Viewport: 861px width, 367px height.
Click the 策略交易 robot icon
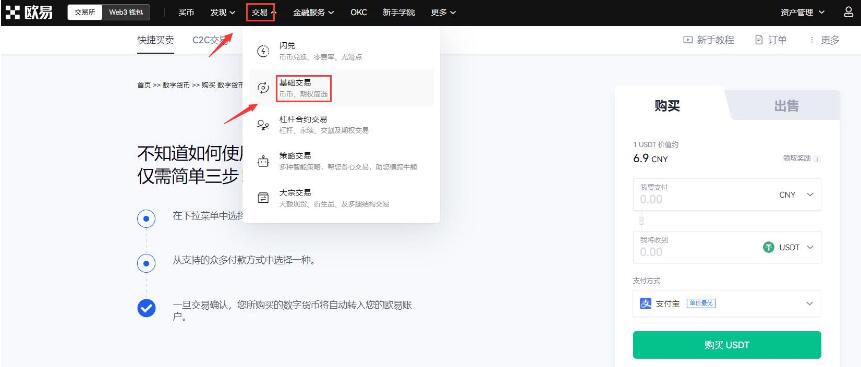coord(263,162)
